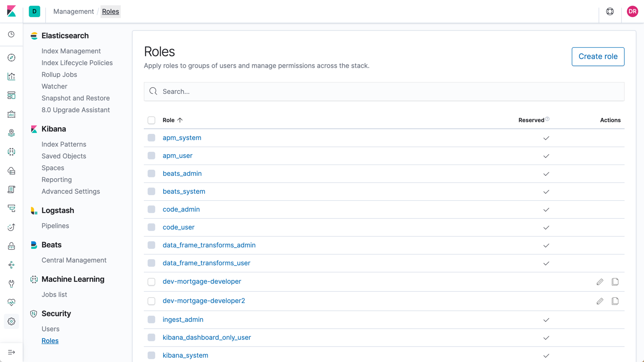This screenshot has height=362, width=644.
Task: Open the help menu icon in header
Action: [610, 11]
